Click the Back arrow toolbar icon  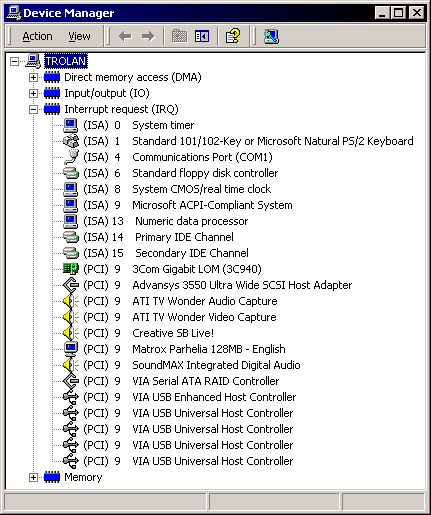(125, 36)
